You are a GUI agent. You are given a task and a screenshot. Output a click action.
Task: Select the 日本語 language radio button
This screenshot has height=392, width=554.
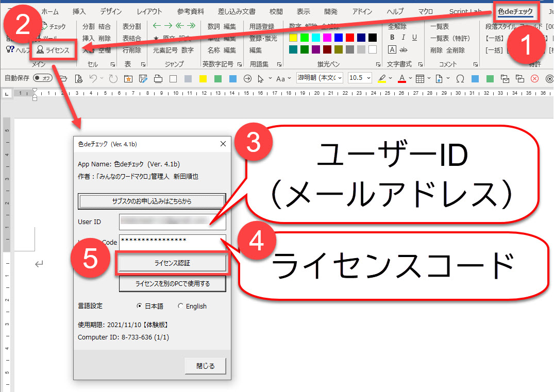(x=140, y=306)
